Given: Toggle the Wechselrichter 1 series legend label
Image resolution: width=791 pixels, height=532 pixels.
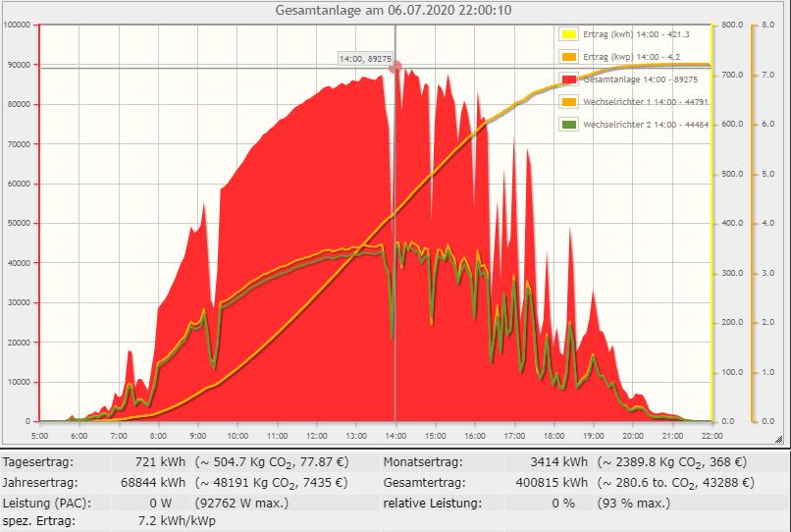Looking at the screenshot, I should pos(646,102).
